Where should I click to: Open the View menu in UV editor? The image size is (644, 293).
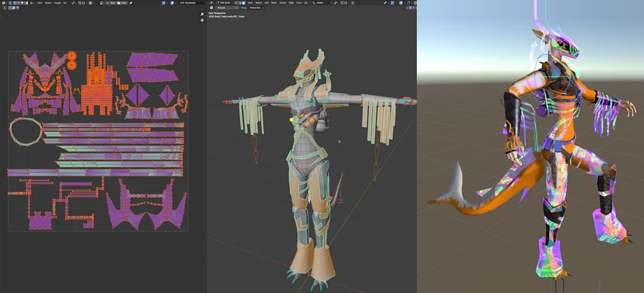coord(40,3)
